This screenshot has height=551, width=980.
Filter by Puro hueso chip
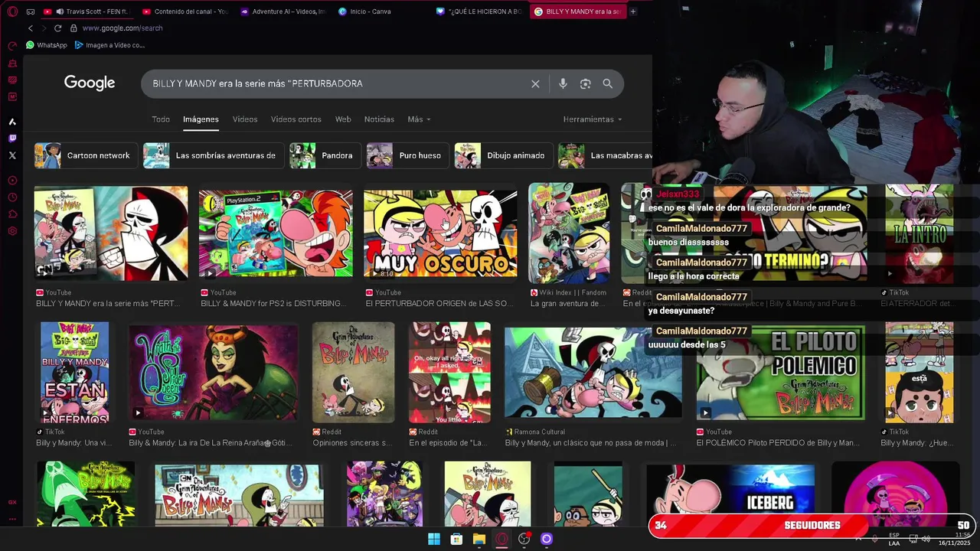tap(407, 155)
